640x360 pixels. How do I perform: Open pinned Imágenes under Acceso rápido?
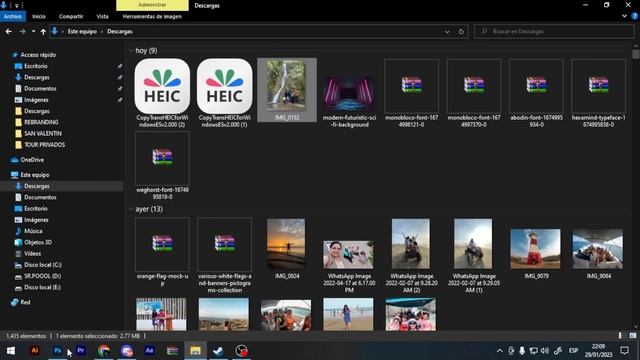click(x=36, y=100)
